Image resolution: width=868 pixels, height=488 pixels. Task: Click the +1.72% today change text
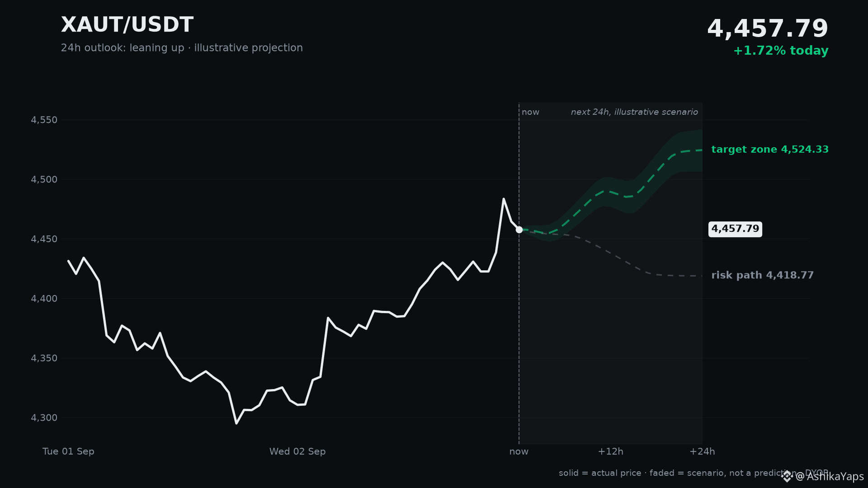781,51
